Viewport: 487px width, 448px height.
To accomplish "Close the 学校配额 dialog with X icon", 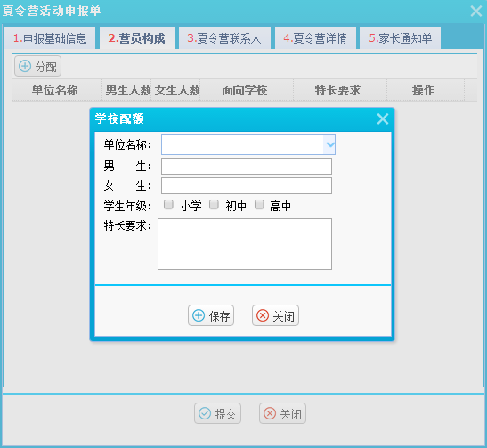I will pyautogui.click(x=383, y=118).
